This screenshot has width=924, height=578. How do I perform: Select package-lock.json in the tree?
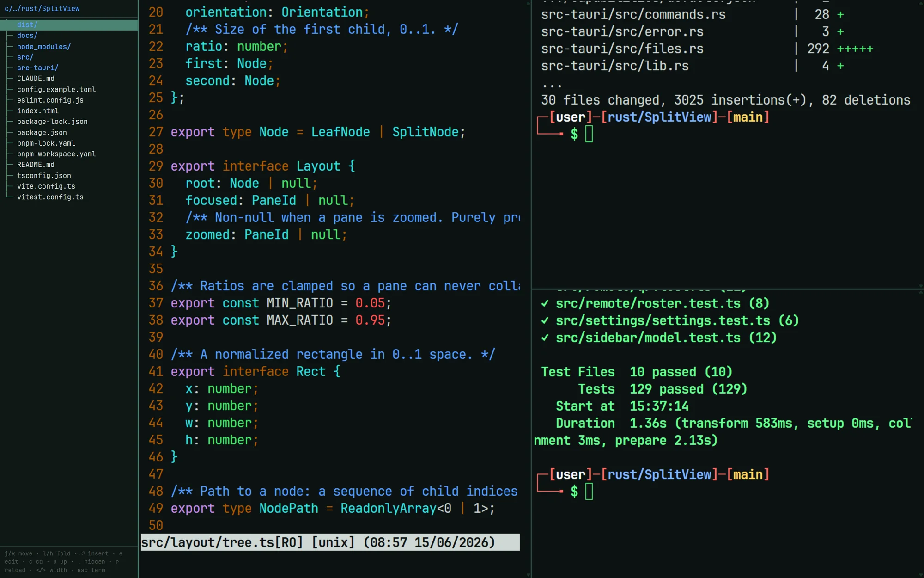[52, 122]
